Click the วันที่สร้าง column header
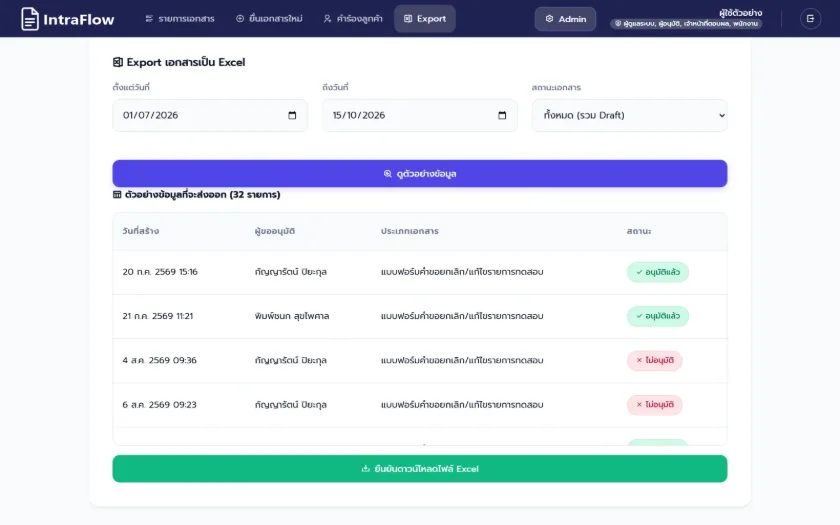The height and width of the screenshot is (525, 840). tap(140, 231)
